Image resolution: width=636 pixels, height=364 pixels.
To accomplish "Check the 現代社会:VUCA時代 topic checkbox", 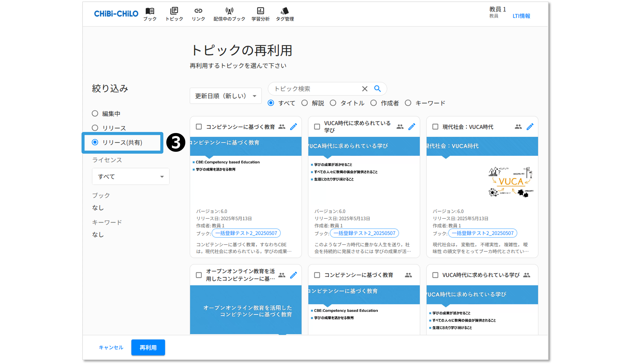I will tap(435, 127).
